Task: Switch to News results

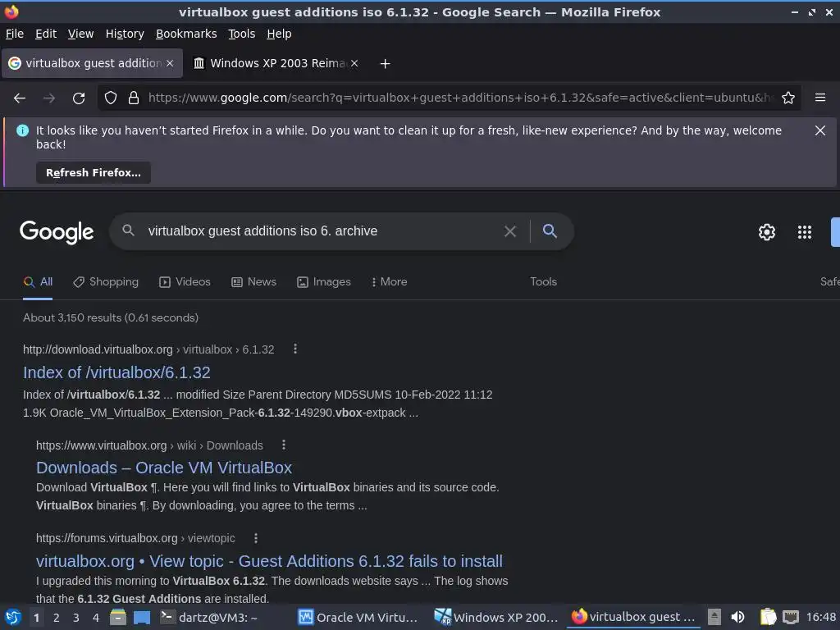Action: [x=253, y=282]
